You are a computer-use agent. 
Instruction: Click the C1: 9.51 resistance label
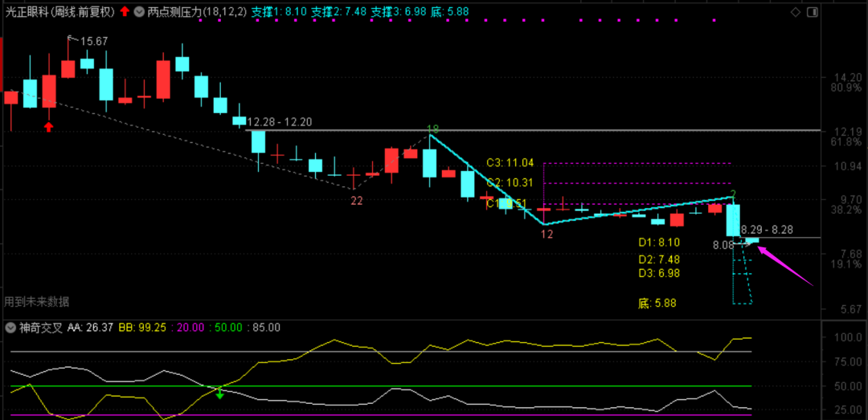pyautogui.click(x=506, y=204)
